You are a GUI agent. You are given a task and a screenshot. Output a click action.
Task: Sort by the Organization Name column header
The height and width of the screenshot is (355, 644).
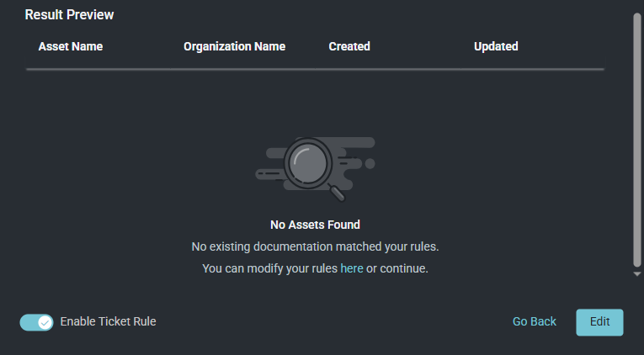234,46
